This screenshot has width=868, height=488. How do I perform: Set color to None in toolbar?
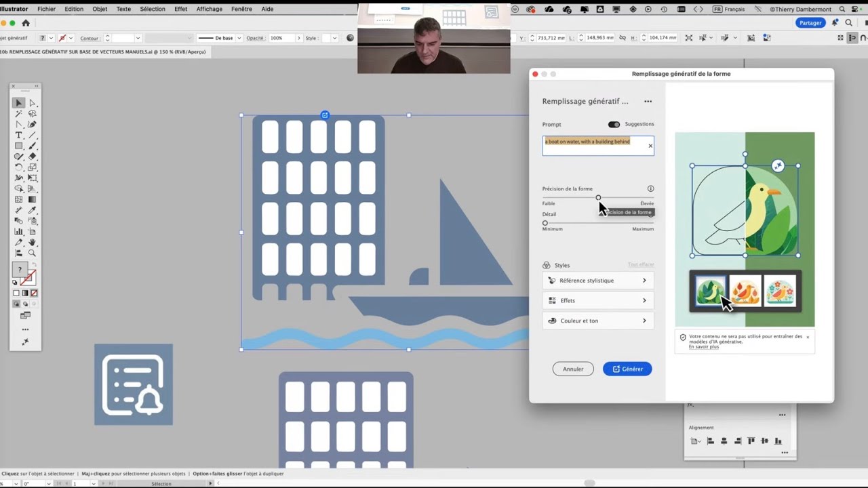[34, 293]
